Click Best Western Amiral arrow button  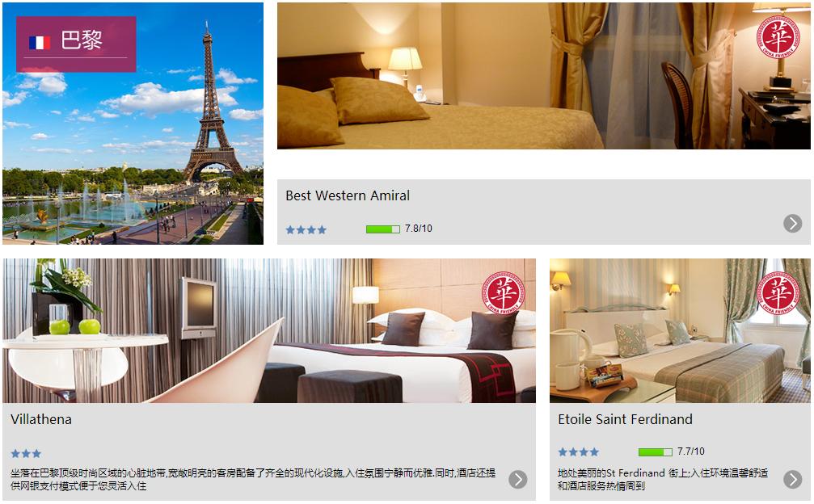(x=792, y=224)
